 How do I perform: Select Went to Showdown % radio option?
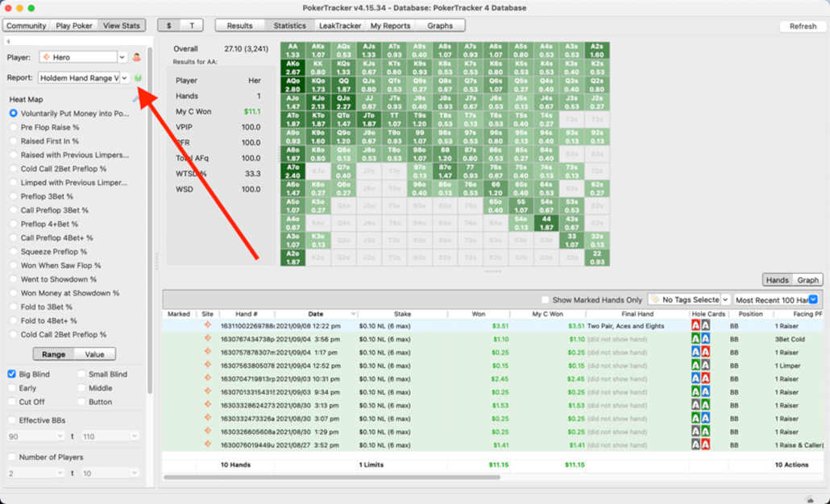(13, 279)
